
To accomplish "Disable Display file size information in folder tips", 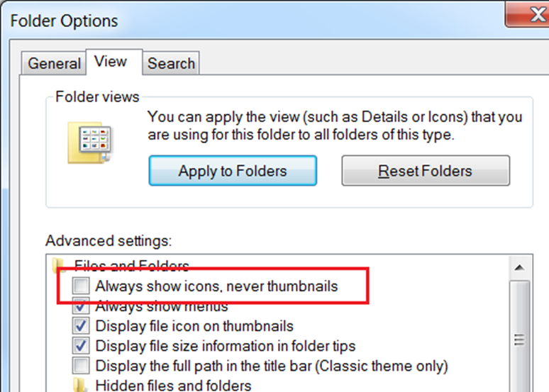I will pyautogui.click(x=81, y=346).
